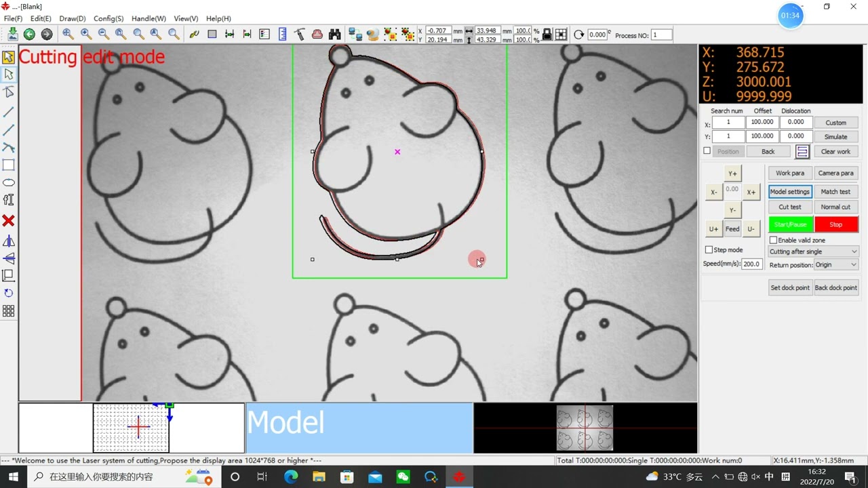Click the X Offset field showing 100.000
868x488 pixels.
762,123
